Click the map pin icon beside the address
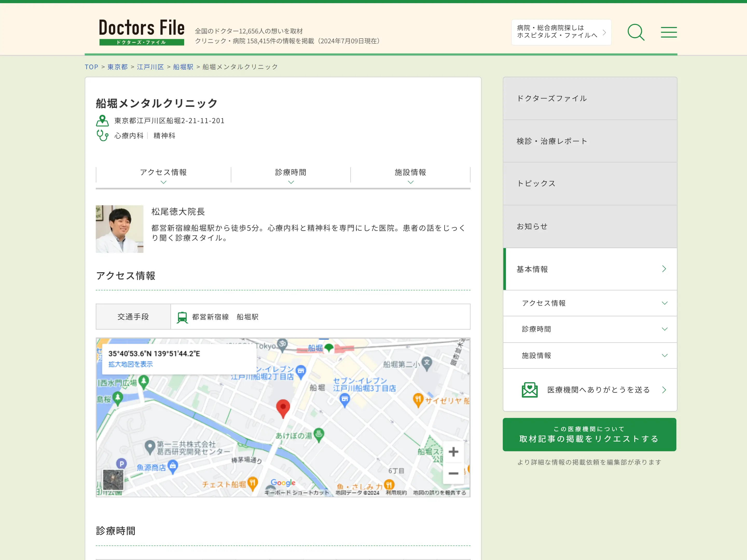This screenshot has width=747, height=560. click(102, 120)
